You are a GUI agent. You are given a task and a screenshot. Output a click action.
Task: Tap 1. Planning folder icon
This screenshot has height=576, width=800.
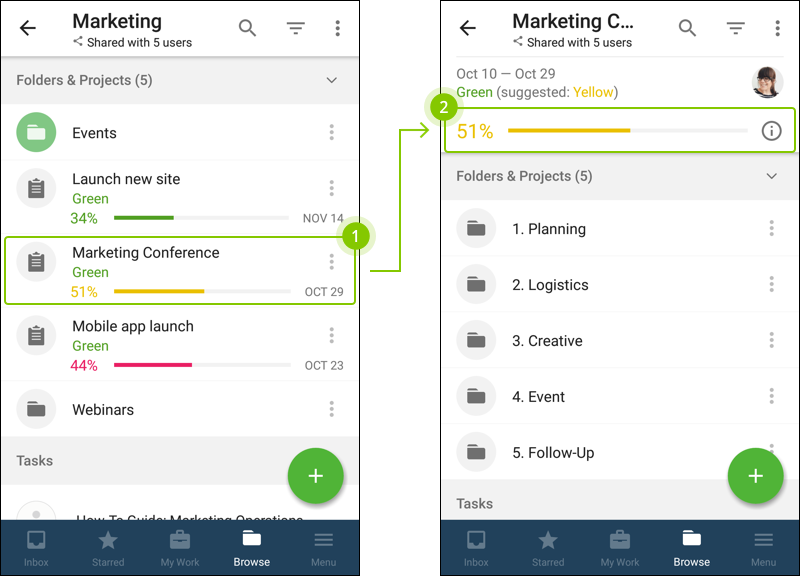(x=476, y=228)
